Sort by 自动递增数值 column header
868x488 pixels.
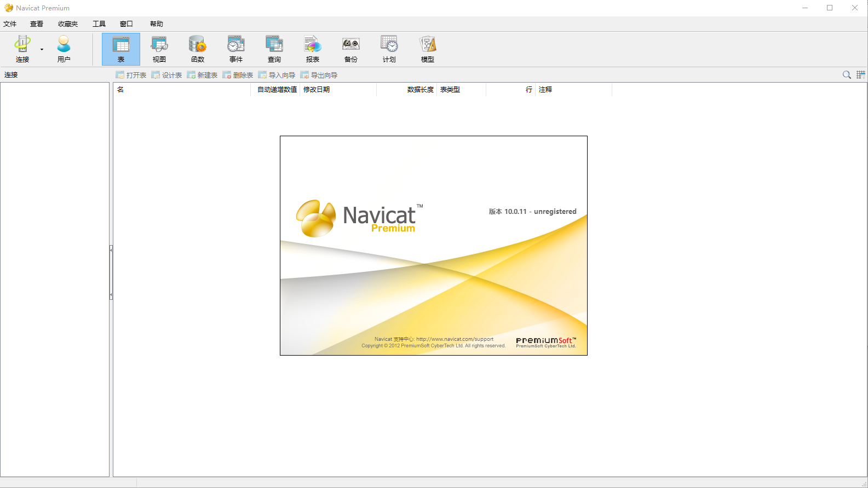[275, 90]
